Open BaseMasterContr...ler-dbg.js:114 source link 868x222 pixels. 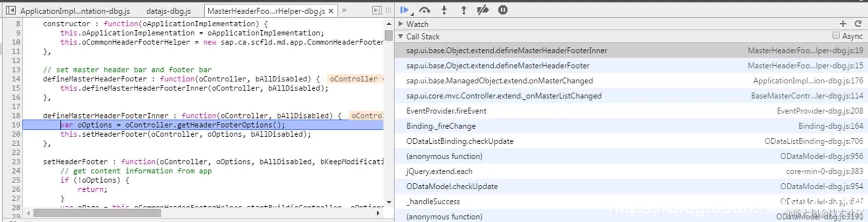807,96
